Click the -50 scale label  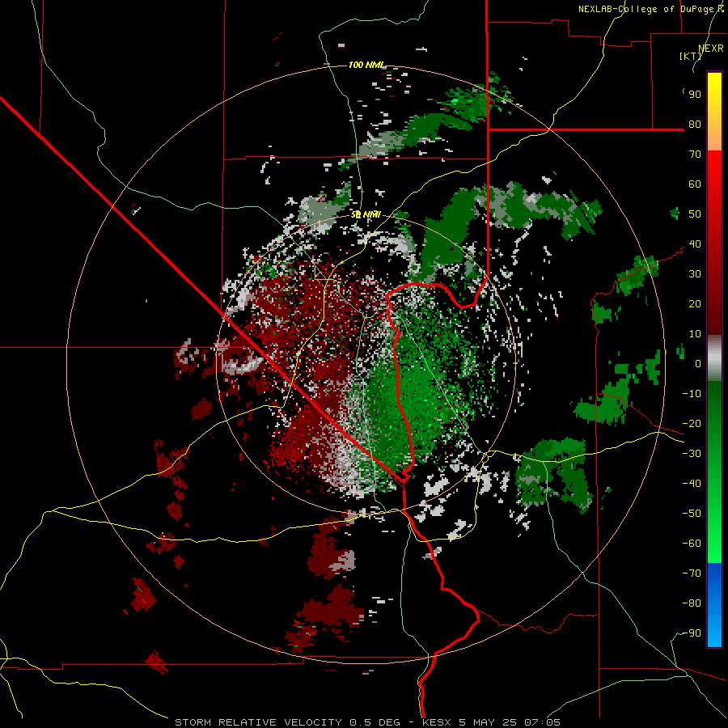pos(692,514)
